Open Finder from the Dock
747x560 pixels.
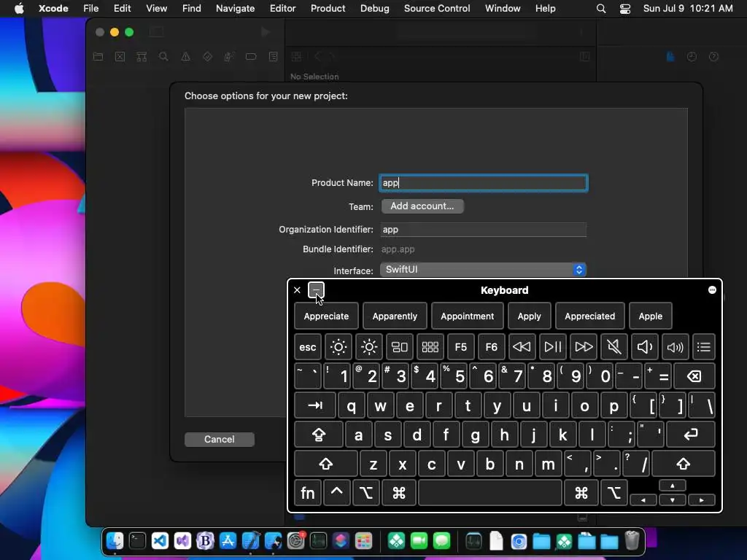click(x=115, y=541)
